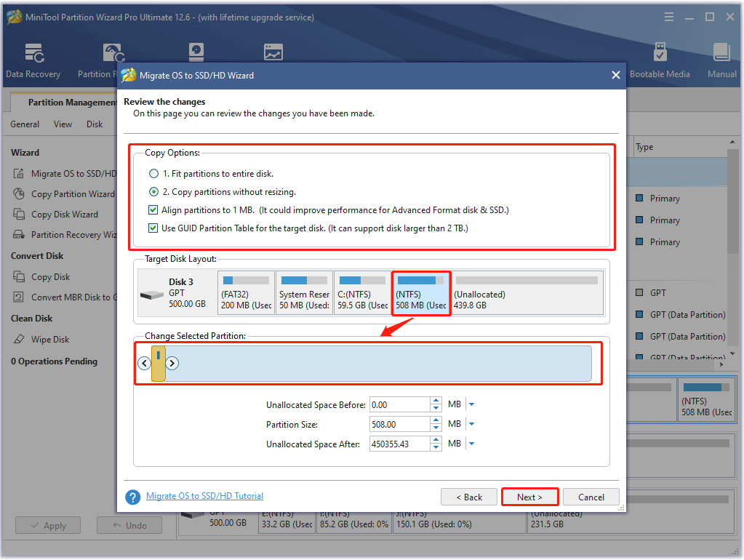Click the Undo button in main window
The height and width of the screenshot is (560, 744).
(129, 525)
